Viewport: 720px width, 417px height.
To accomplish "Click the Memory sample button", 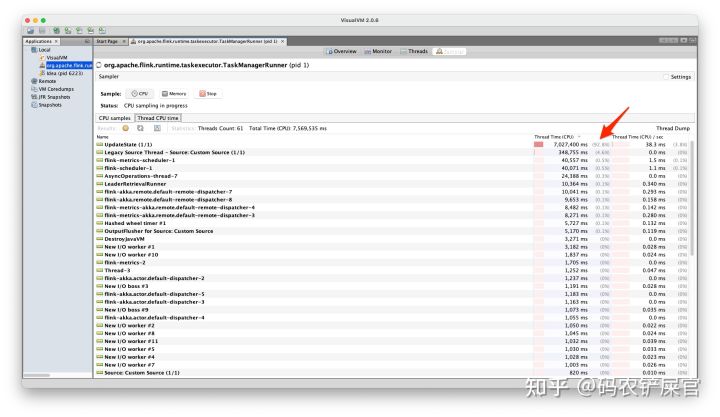I will 174,94.
